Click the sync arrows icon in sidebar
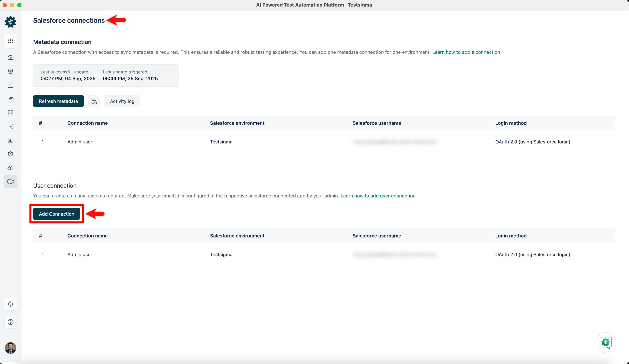Viewport: 629px width, 364px height. [x=11, y=304]
